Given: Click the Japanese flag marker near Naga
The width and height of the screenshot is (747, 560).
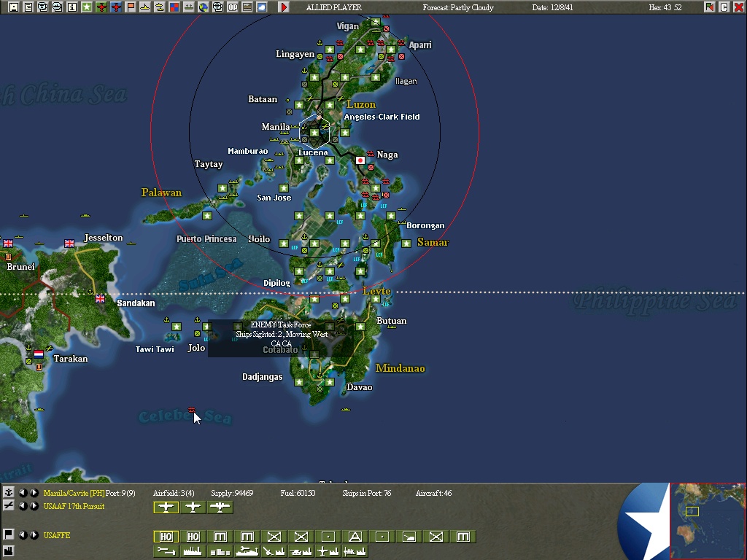Looking at the screenshot, I should point(360,160).
